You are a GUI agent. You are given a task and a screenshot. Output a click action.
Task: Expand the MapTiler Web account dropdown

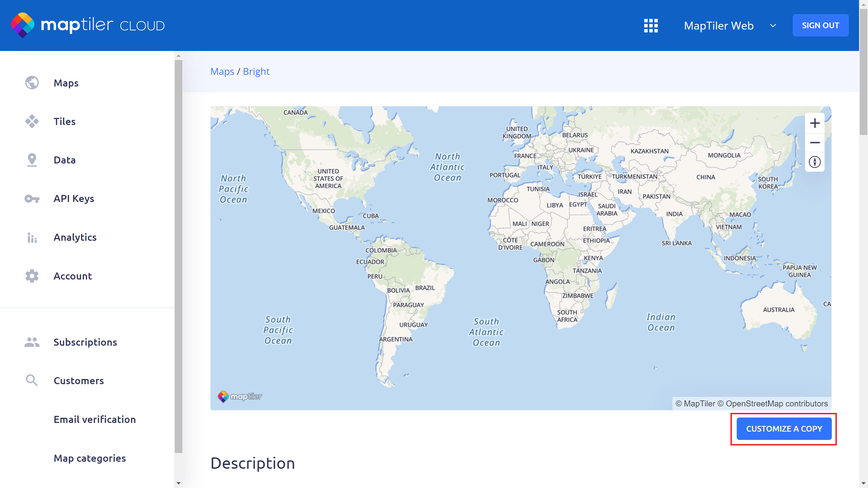click(773, 25)
